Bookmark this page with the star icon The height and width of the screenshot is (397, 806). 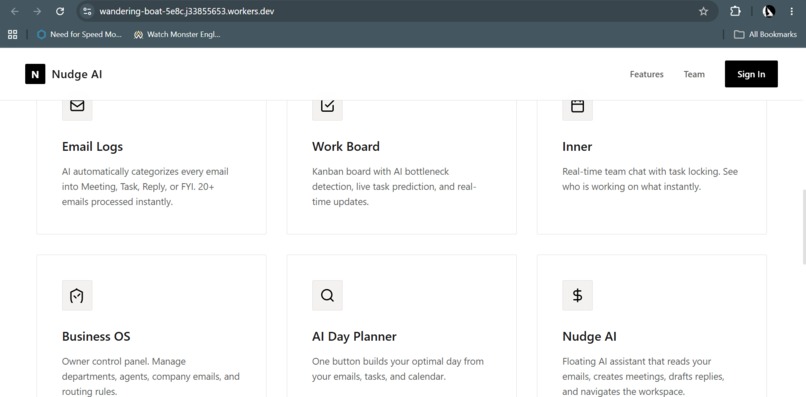point(703,11)
